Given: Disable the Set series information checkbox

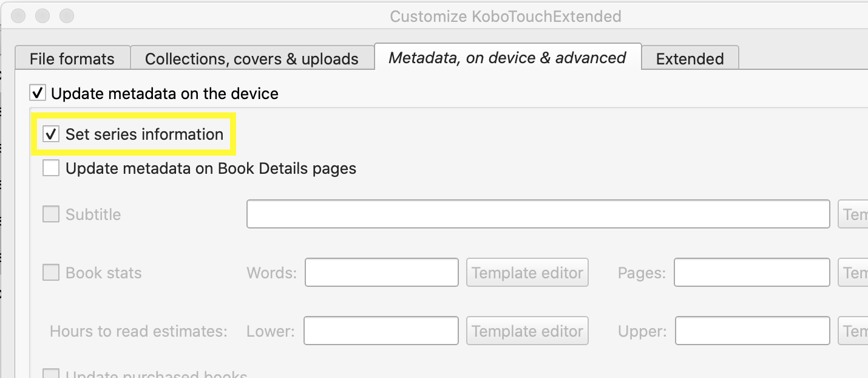Looking at the screenshot, I should pyautogui.click(x=52, y=134).
